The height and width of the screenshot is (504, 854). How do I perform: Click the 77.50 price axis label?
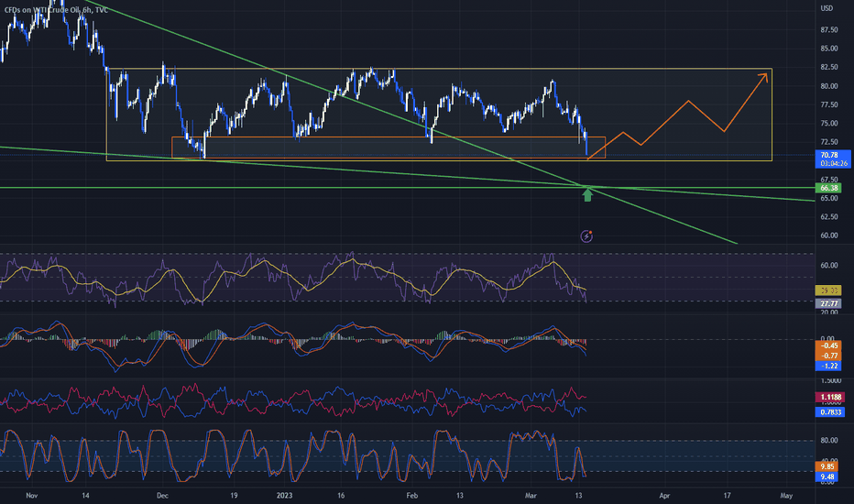(x=829, y=104)
